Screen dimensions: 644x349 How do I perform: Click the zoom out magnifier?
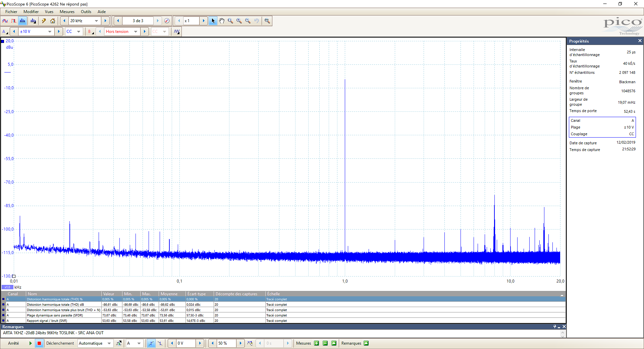pos(248,21)
